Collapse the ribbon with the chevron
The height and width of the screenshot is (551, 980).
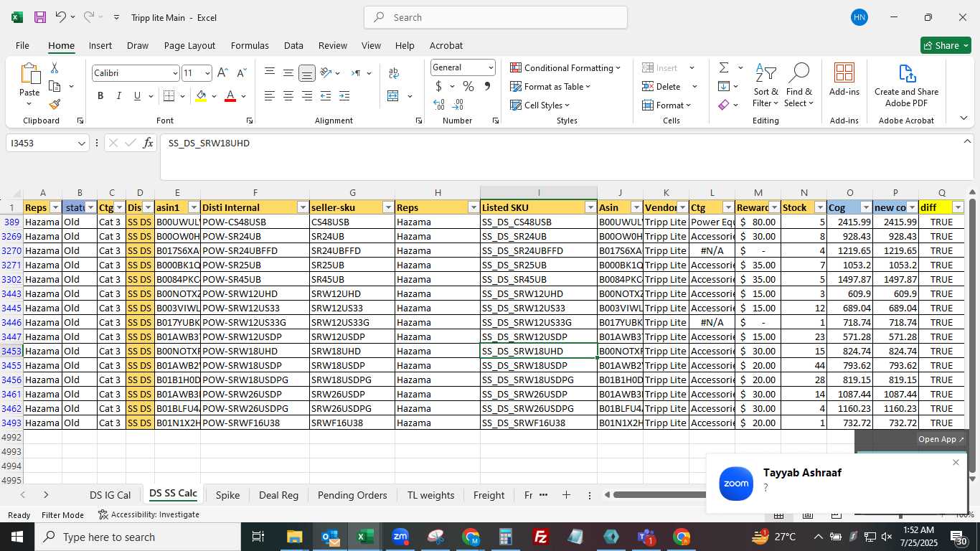click(x=963, y=118)
